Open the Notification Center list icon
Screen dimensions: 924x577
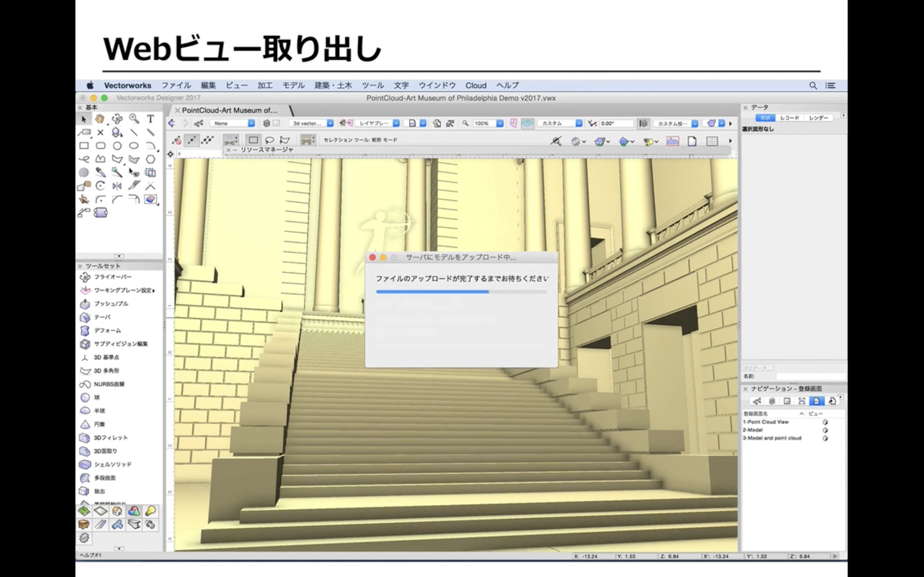[830, 85]
